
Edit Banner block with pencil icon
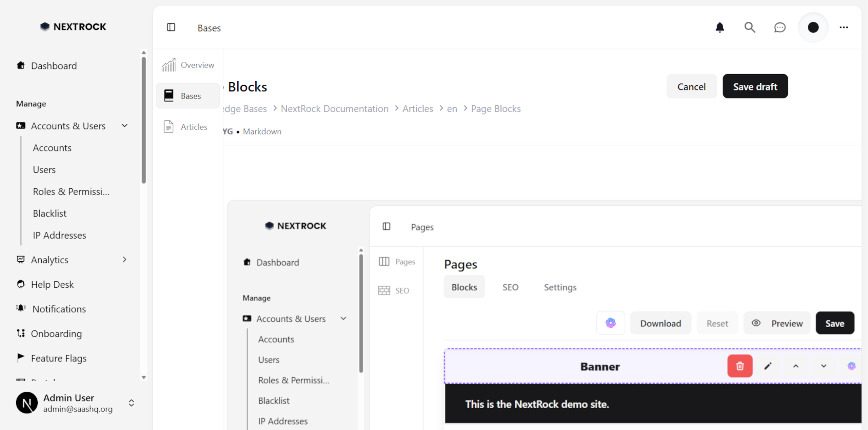pos(768,366)
